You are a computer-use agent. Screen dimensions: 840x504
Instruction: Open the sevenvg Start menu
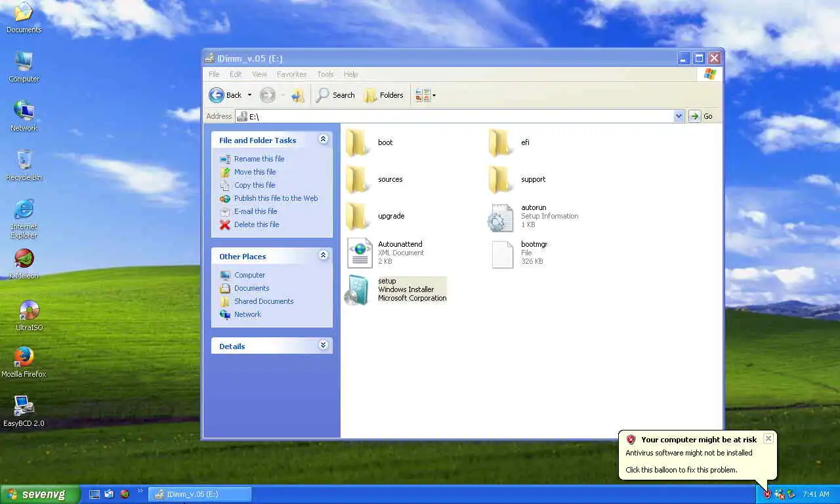[40, 494]
